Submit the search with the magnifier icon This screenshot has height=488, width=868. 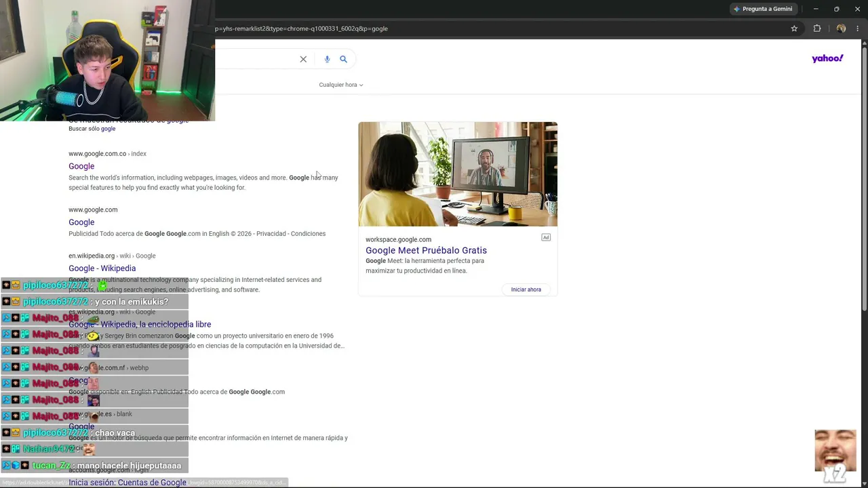click(x=343, y=59)
